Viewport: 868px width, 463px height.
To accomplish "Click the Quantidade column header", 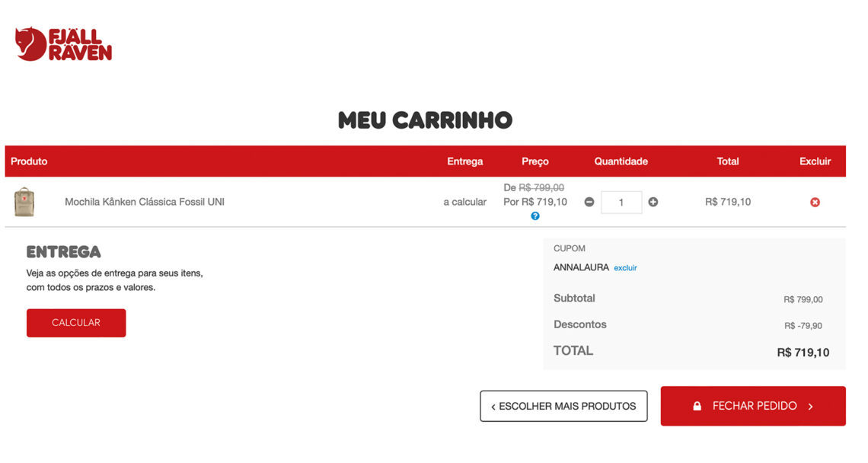I will click(x=621, y=161).
